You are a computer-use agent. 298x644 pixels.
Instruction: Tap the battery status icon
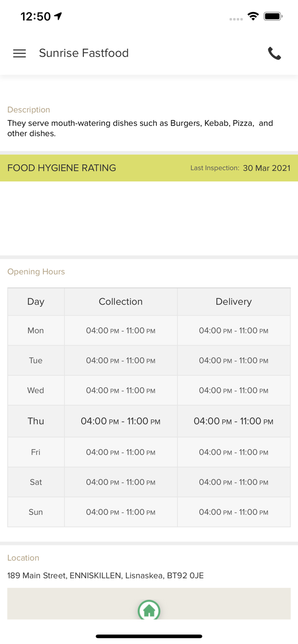[x=273, y=16]
